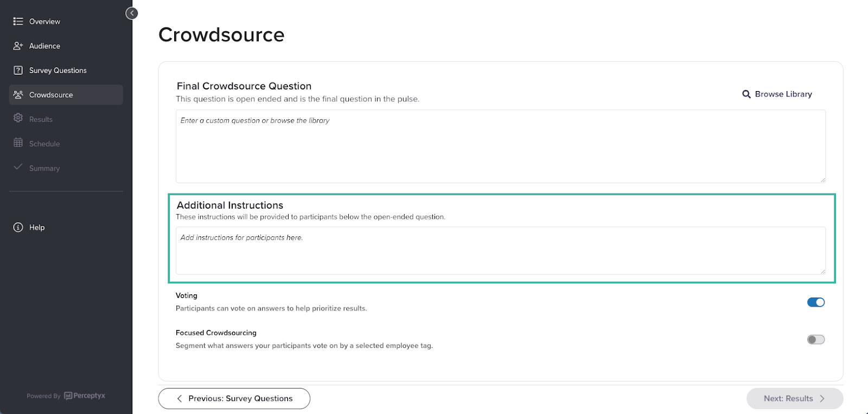Click the Survey Questions question-mark icon
868x414 pixels.
click(x=18, y=70)
